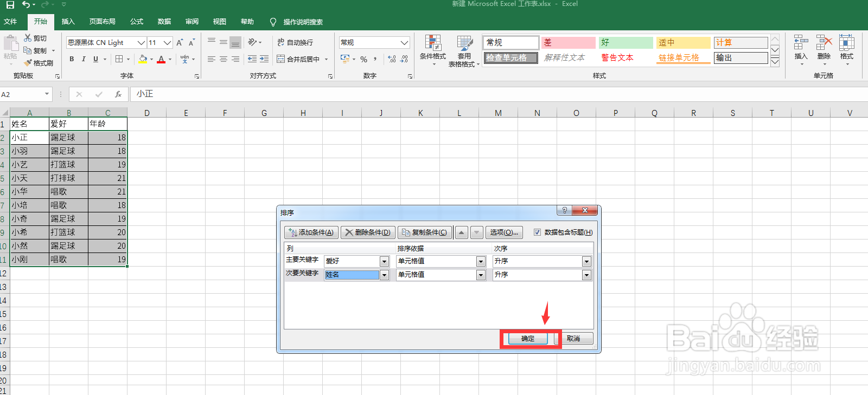Apply the 好 green cell style
This screenshot has height=395, width=868.
point(626,42)
